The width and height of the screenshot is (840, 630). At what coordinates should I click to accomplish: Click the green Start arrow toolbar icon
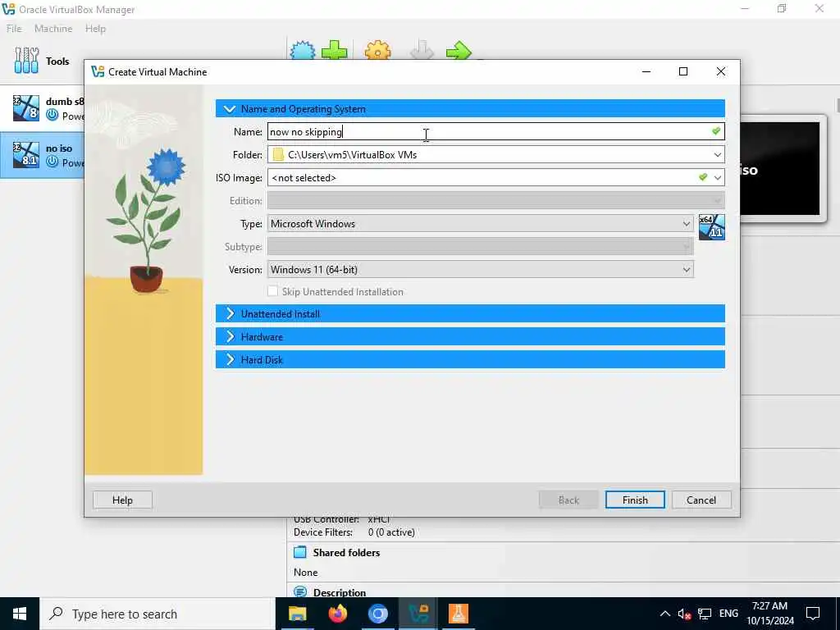[x=459, y=52]
